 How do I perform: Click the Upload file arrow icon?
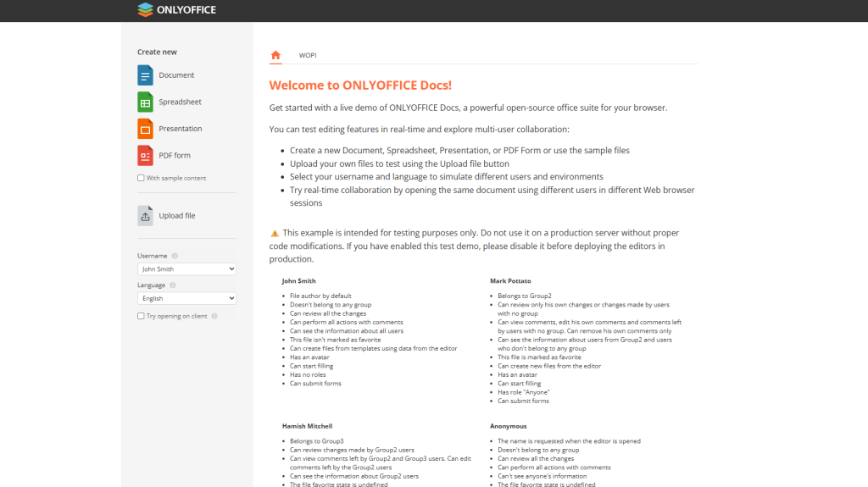pyautogui.click(x=145, y=216)
